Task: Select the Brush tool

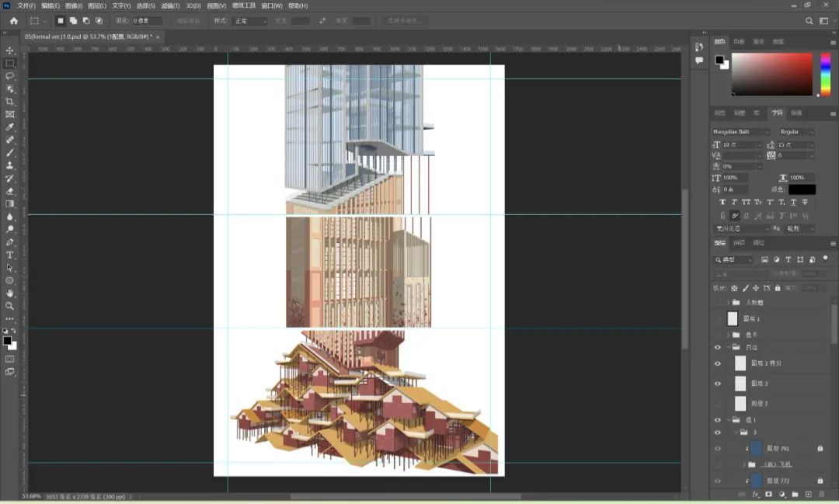Action: 9,153
